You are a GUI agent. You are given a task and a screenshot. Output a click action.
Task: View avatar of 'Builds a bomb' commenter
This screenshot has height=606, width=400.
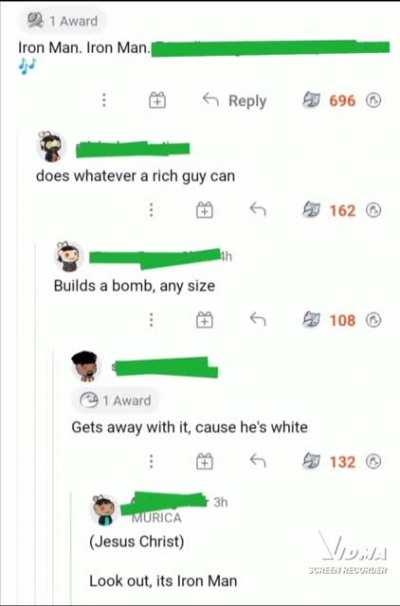coord(69,257)
